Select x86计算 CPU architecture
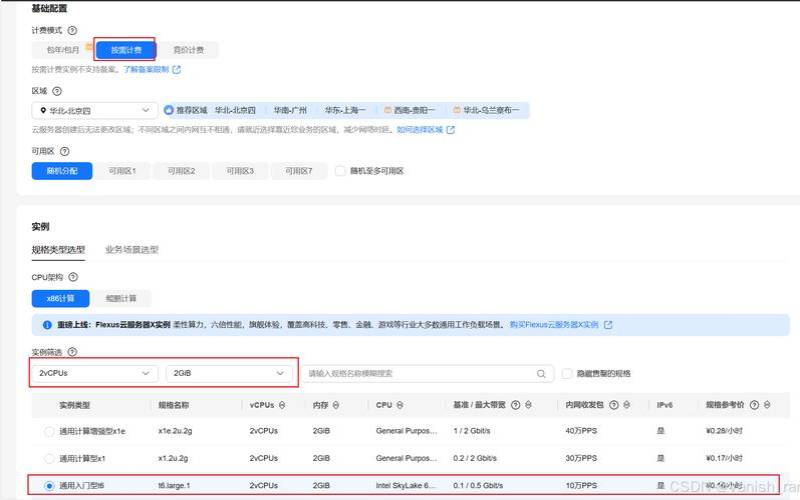This screenshot has height=500, width=800. coord(60,298)
